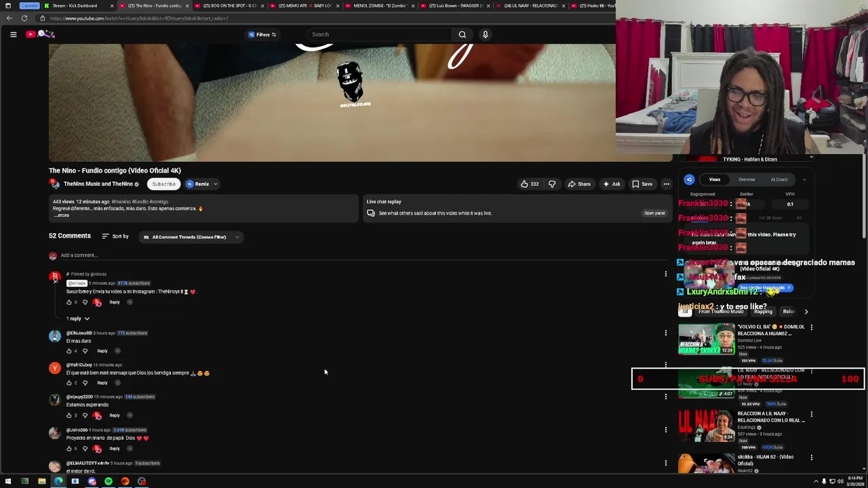
Task: Open skokka - HUAN 62 video title
Action: pos(766,460)
